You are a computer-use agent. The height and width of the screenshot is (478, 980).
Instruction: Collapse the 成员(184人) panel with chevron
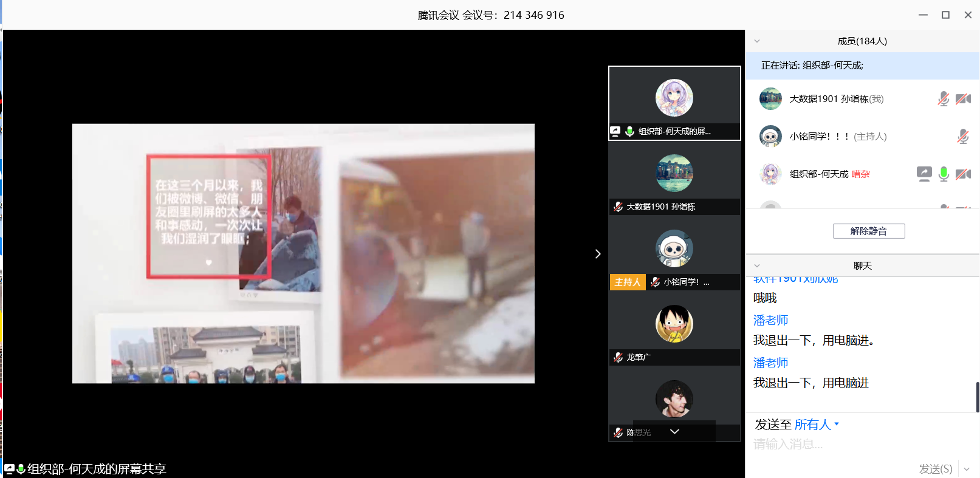pyautogui.click(x=757, y=41)
